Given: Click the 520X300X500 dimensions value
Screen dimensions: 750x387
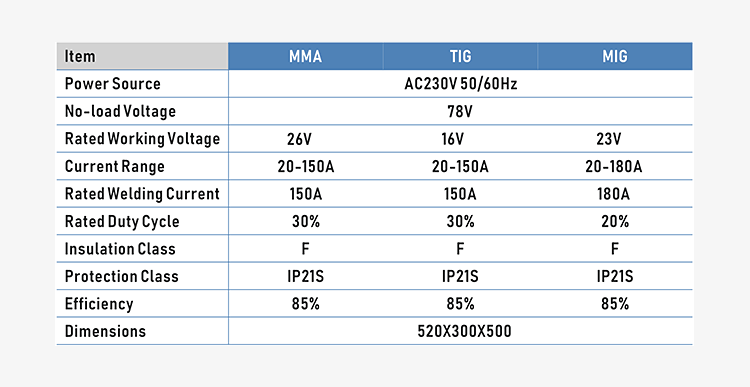Looking at the screenshot, I should tap(464, 332).
